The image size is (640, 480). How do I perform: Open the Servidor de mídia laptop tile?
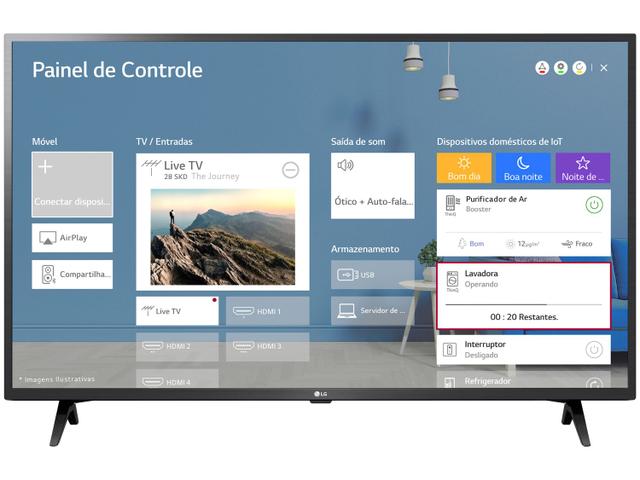click(371, 311)
